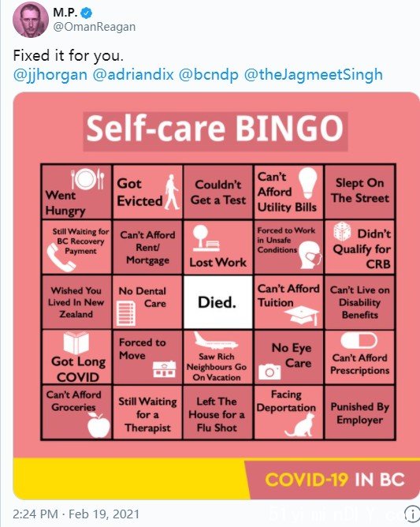420x527 pixels.
Task: Open the @adriandix mention link
Action: 133,74
